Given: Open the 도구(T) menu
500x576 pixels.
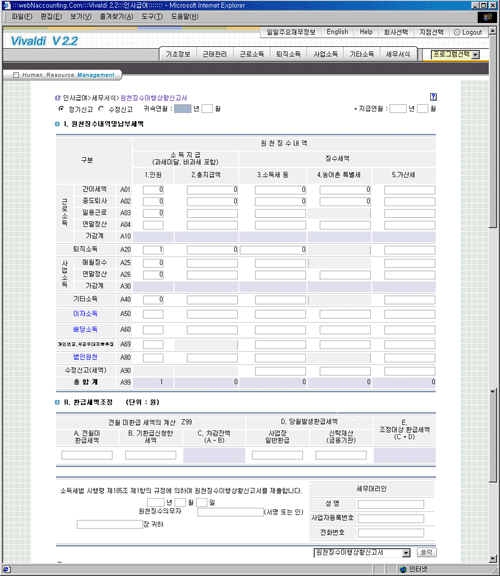Looking at the screenshot, I should [x=152, y=17].
